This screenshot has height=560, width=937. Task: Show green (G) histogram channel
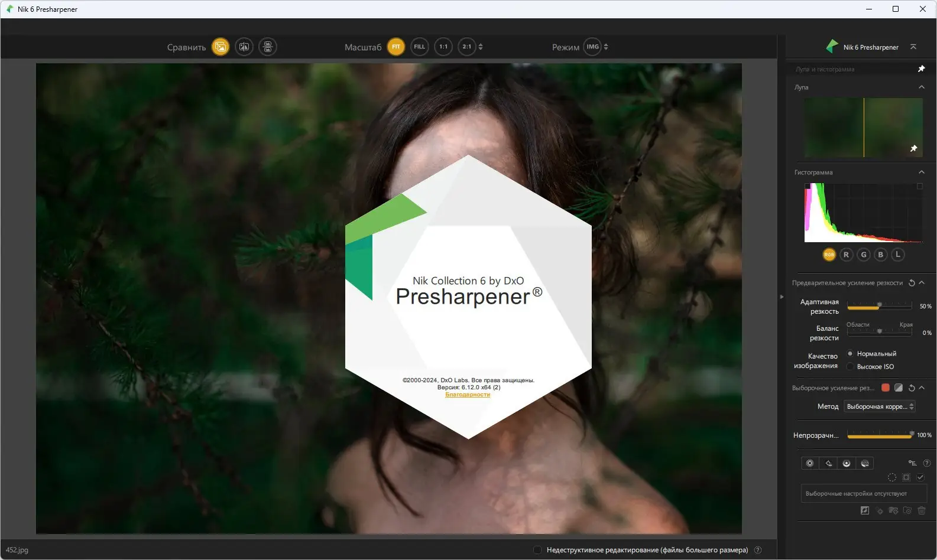click(864, 255)
